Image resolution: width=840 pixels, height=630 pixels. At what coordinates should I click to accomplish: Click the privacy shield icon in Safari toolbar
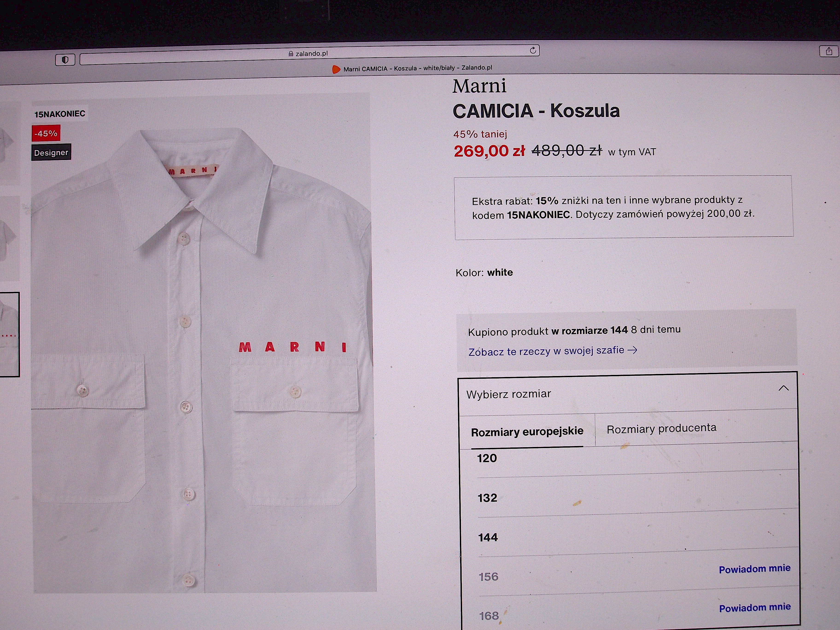pos(65,60)
